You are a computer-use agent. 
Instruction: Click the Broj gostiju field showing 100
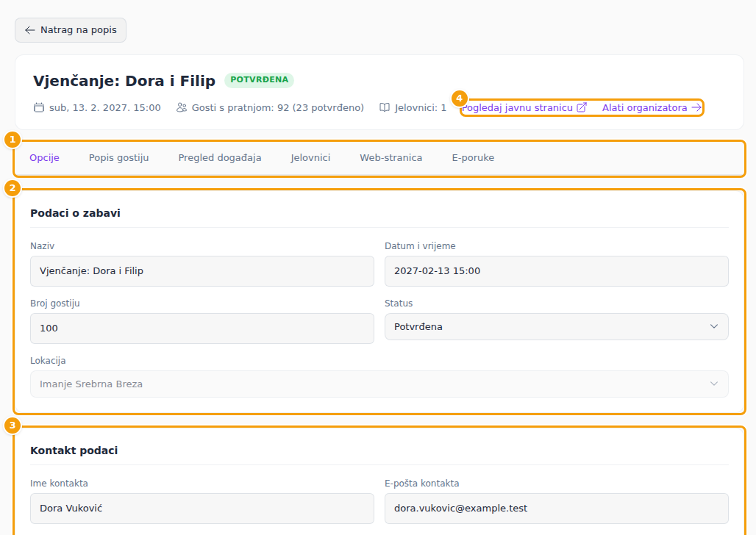click(x=202, y=328)
